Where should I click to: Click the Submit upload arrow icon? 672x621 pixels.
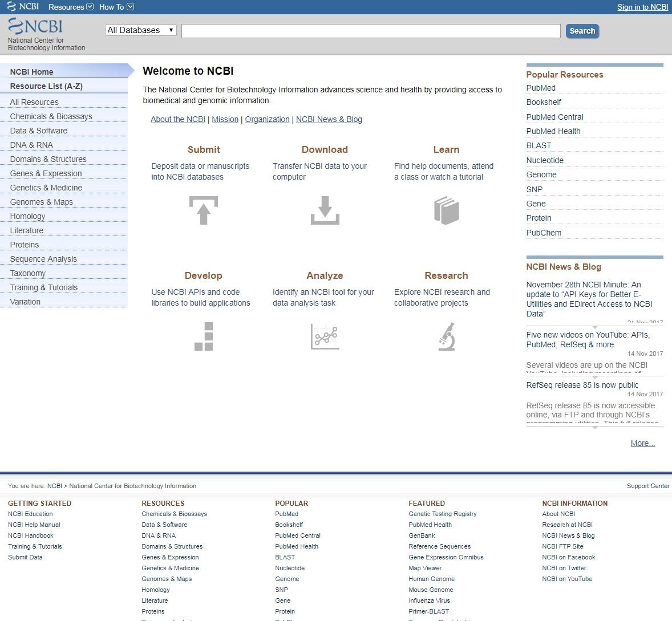(203, 210)
